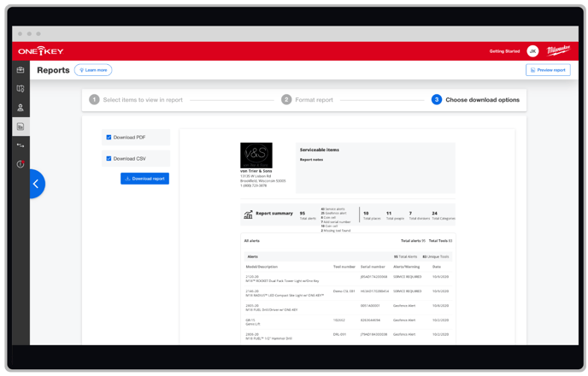The image size is (588, 376).
Task: Open the Transfers arrows sidebar icon
Action: coord(21,145)
